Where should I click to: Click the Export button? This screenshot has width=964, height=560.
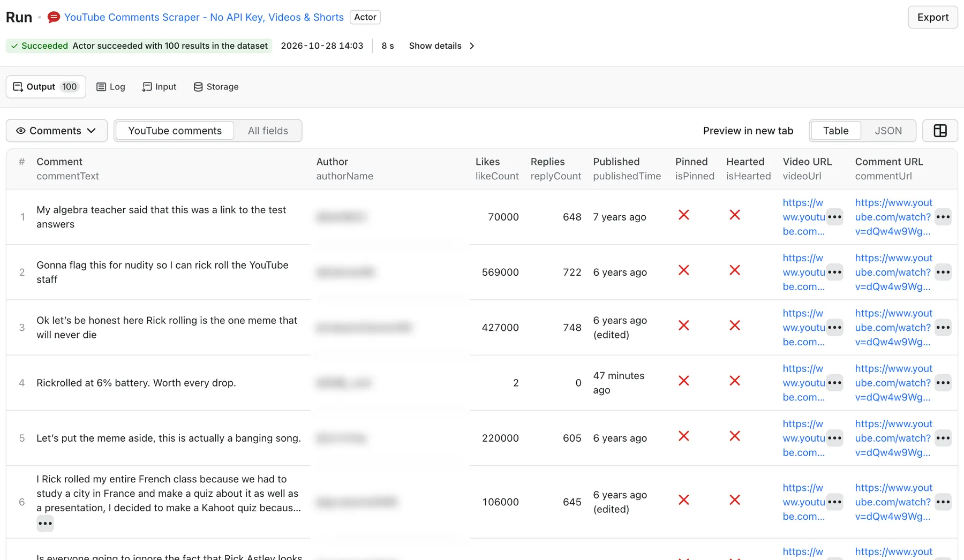pyautogui.click(x=932, y=17)
